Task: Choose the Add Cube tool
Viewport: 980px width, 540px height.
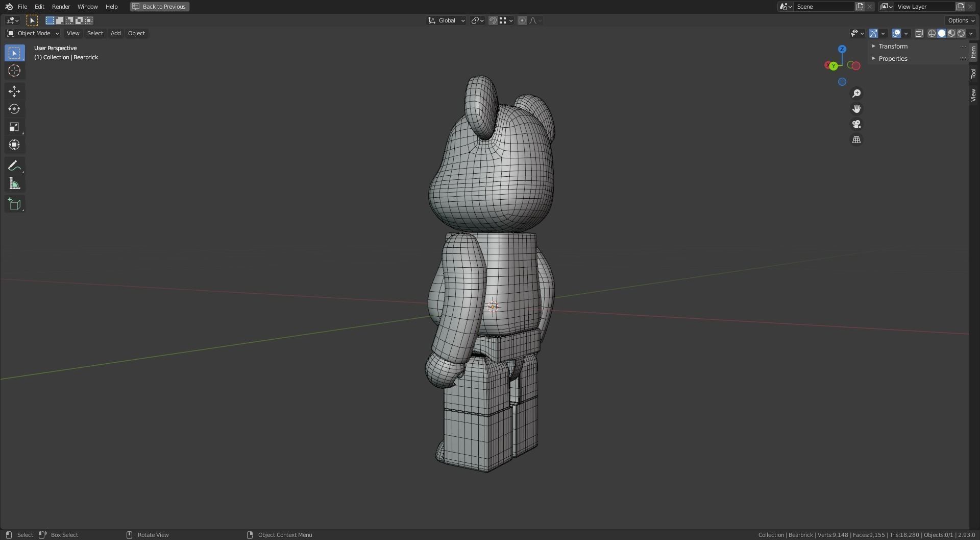Action: (x=14, y=203)
